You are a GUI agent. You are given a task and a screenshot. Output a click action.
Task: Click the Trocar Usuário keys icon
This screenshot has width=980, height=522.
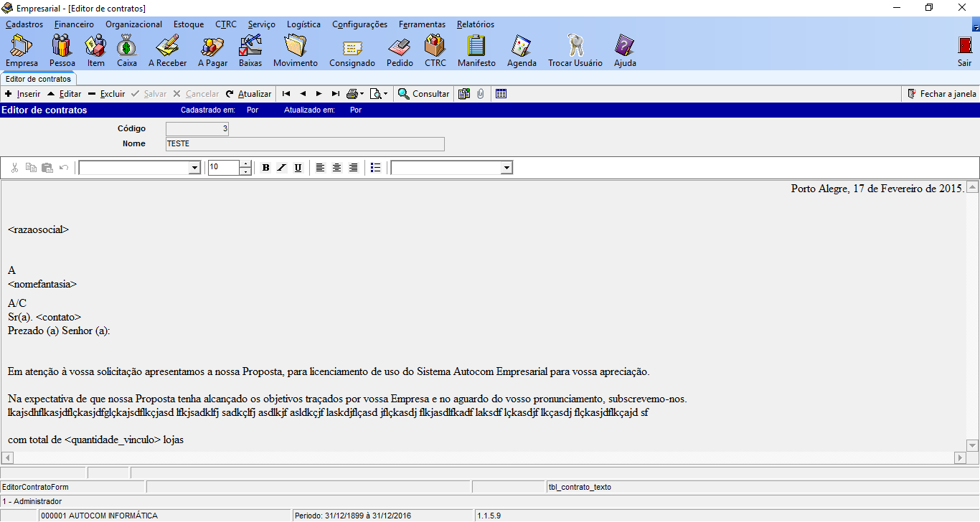pyautogui.click(x=575, y=50)
